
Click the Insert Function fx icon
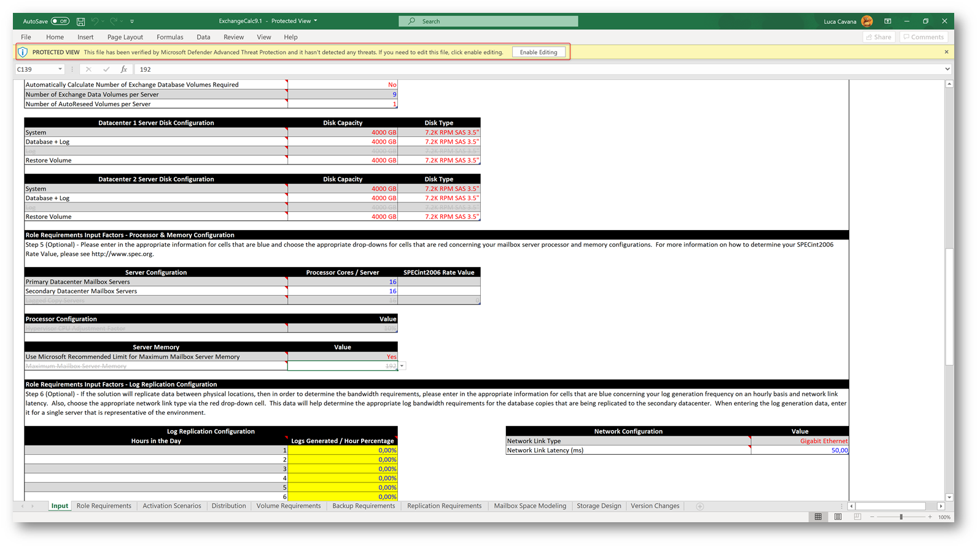point(123,69)
